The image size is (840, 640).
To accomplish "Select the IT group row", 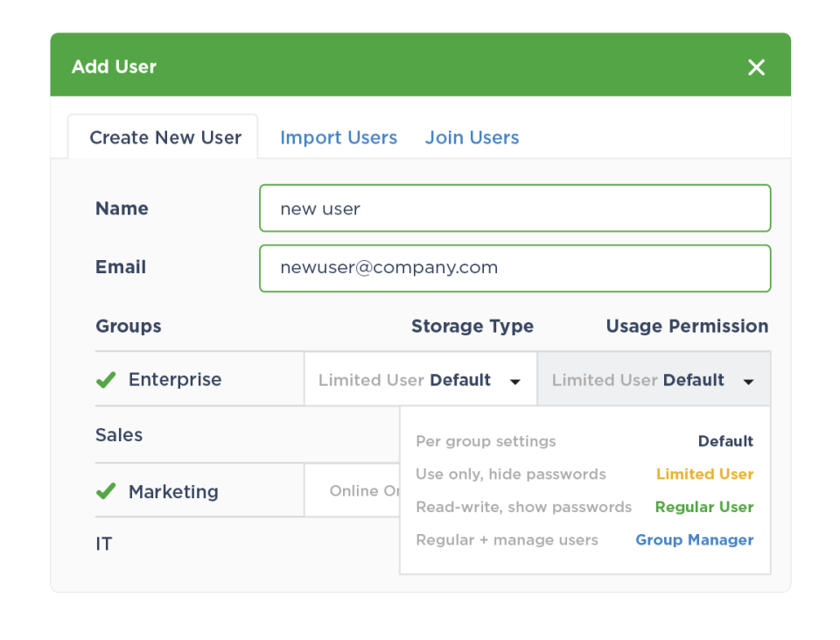I will click(x=104, y=544).
